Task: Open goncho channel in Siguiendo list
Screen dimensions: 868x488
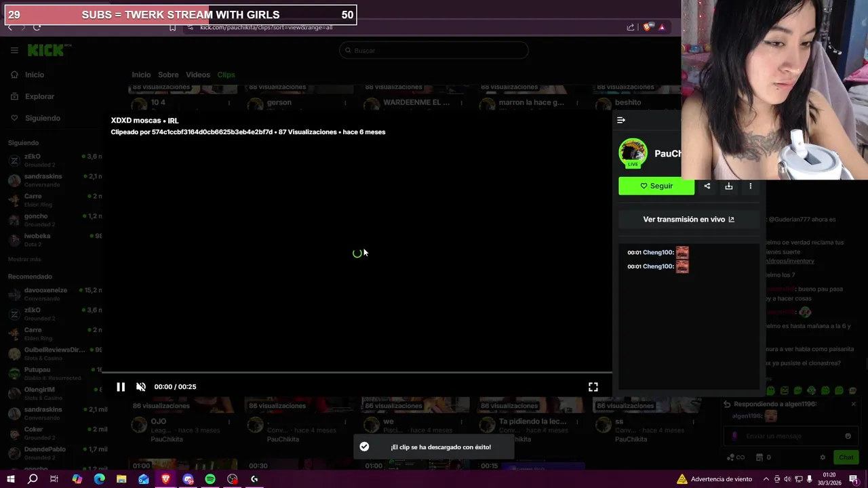Action: tap(54, 220)
